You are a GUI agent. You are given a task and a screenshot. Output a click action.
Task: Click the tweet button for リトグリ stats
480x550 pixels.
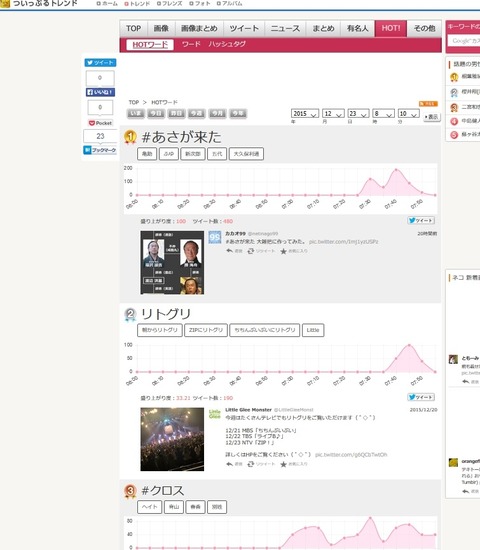pyautogui.click(x=421, y=397)
